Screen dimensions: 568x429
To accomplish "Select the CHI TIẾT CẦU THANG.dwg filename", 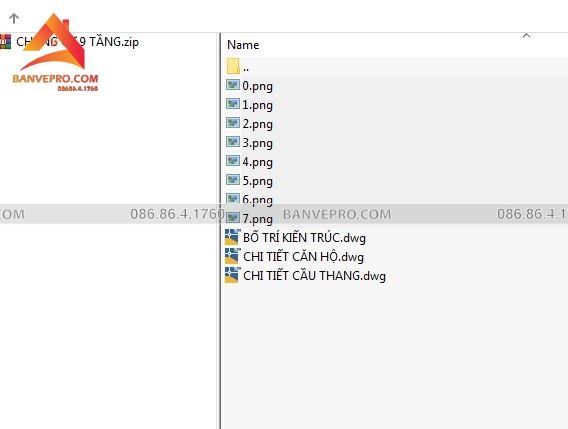I will pyautogui.click(x=314, y=276).
